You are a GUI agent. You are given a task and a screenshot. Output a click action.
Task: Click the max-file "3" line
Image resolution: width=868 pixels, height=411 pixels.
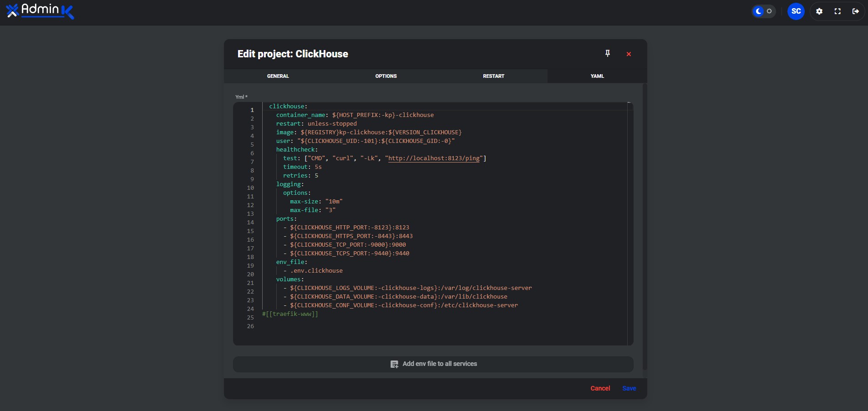pyautogui.click(x=313, y=210)
